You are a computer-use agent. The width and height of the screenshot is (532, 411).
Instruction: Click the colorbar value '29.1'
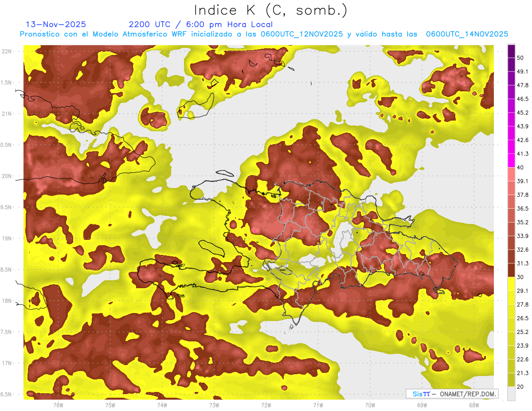[523, 291]
